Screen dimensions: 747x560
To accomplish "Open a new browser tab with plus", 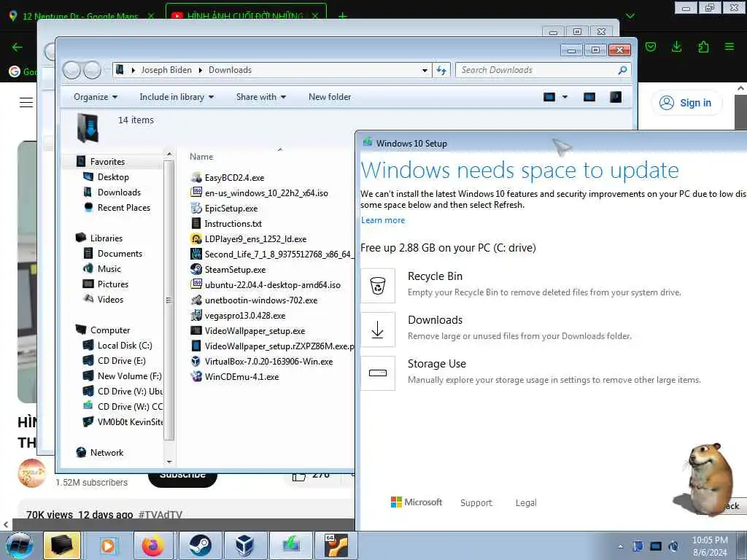I will click(x=342, y=16).
